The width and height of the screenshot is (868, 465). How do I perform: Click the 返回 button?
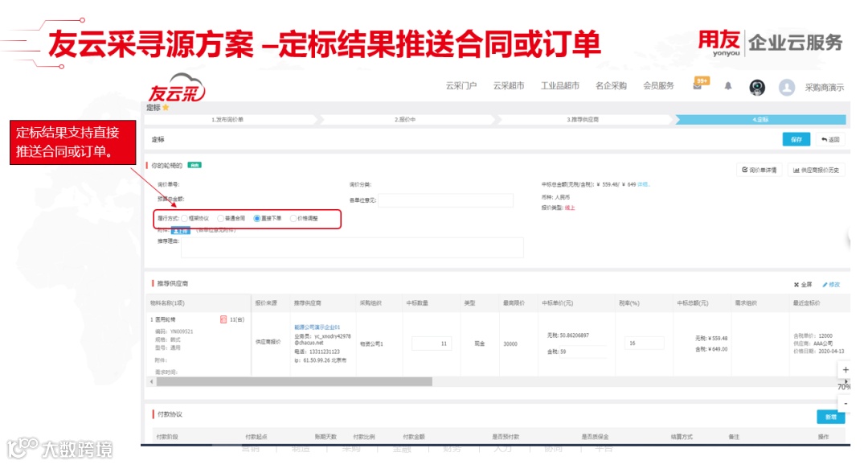click(829, 140)
